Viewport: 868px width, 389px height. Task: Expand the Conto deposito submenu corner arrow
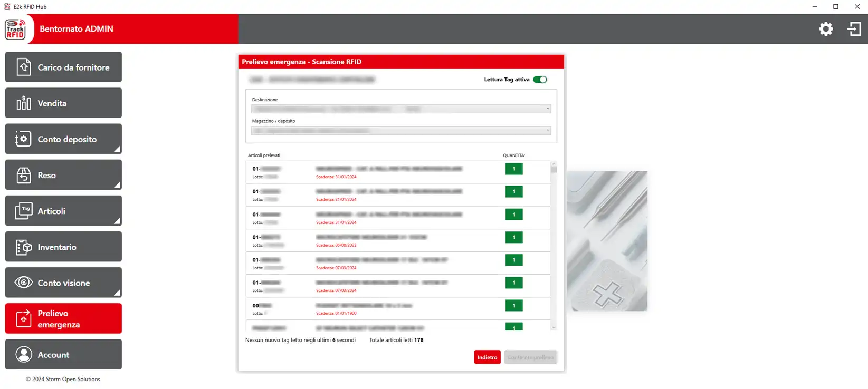click(117, 149)
